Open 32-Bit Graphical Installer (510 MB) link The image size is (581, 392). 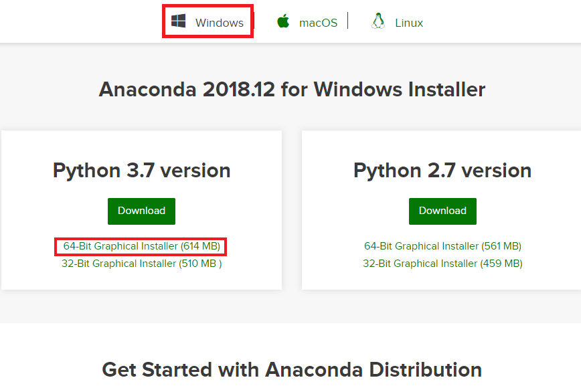coord(141,264)
